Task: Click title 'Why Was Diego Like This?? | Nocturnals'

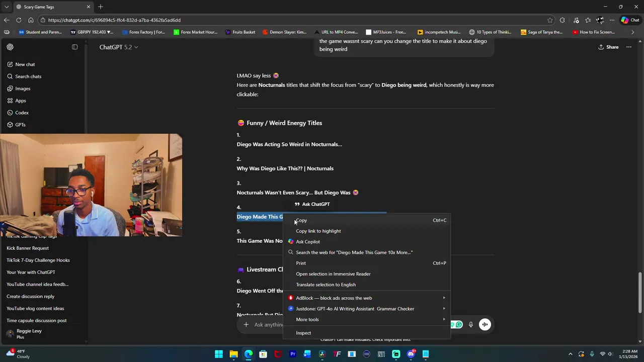Action: tap(285, 168)
